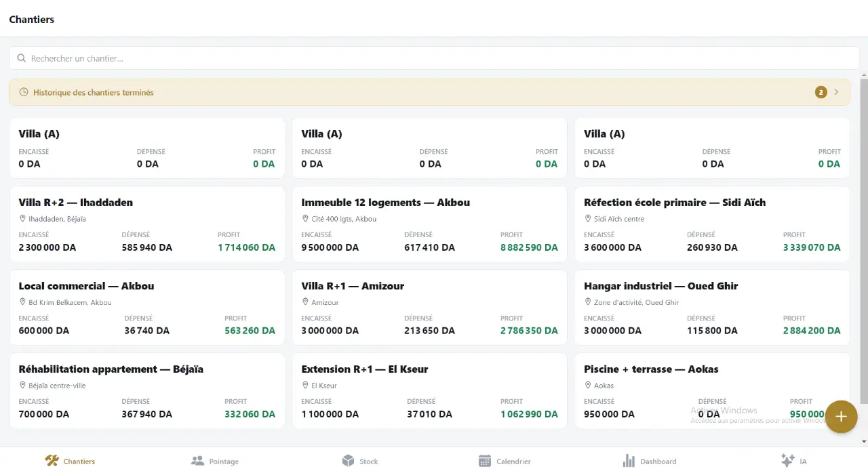
Task: Open Immeuble 12 logements — Akbou card
Action: click(429, 224)
